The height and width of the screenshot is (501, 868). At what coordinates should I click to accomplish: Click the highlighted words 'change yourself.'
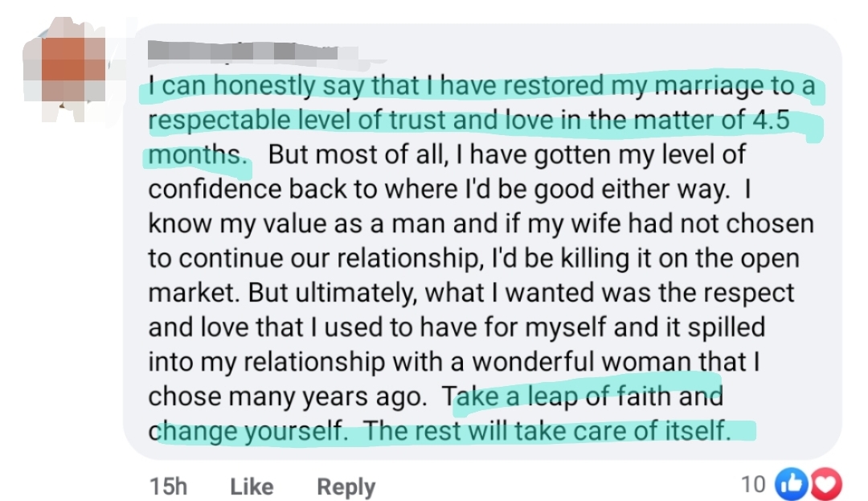tap(251, 431)
